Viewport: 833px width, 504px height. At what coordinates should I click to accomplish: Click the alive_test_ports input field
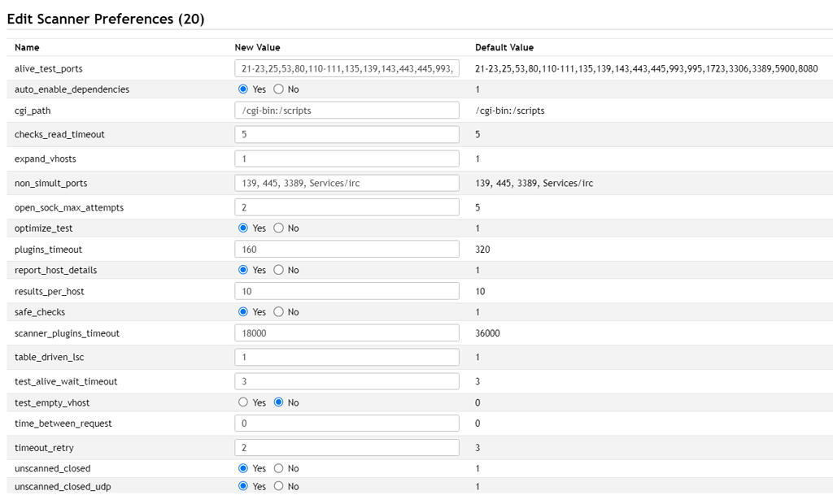tap(346, 68)
